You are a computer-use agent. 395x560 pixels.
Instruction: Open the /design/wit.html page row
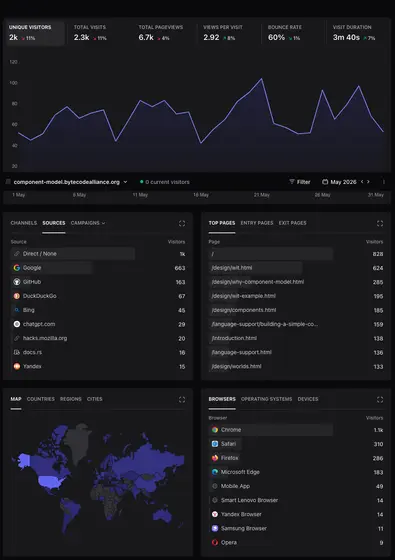tap(296, 268)
